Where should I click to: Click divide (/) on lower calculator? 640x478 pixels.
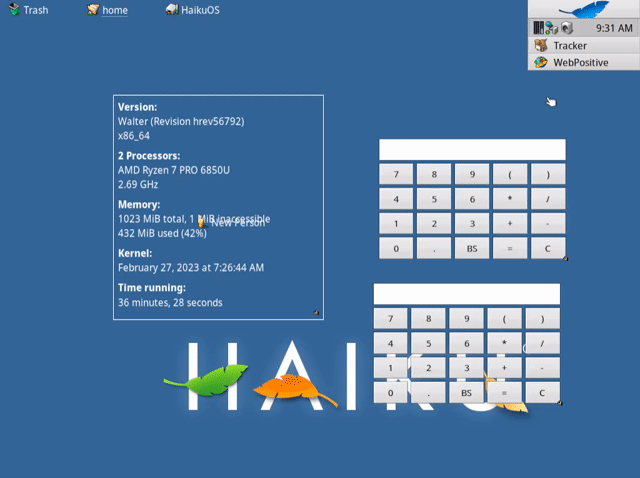[x=542, y=344]
